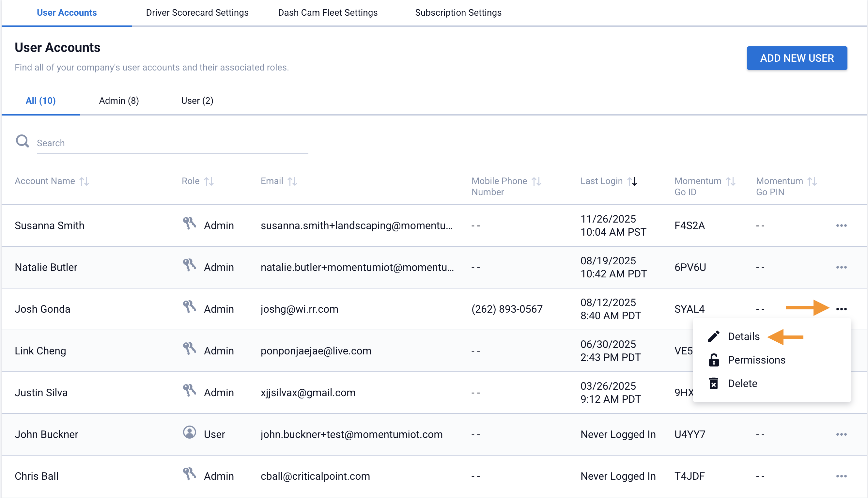The height and width of the screenshot is (498, 868).
Task: Focus the Search input field
Action: (x=172, y=143)
